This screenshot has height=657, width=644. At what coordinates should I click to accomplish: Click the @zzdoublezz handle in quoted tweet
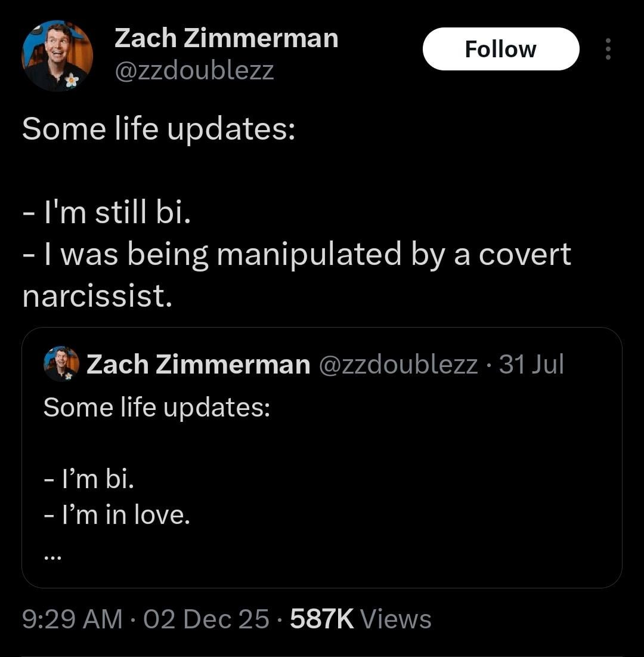click(x=398, y=364)
